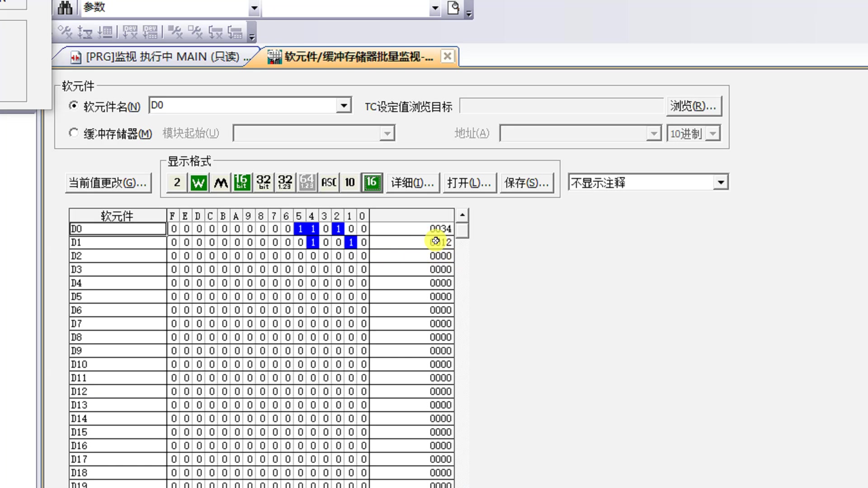Select 32-bit real number (1.23) format
The height and width of the screenshot is (488, 868).
pyautogui.click(x=285, y=183)
